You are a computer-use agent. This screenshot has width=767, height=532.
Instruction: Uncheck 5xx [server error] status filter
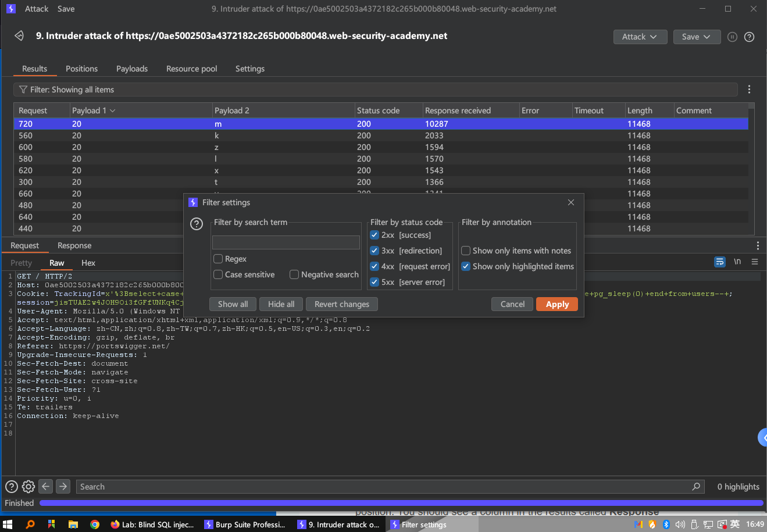(x=374, y=282)
